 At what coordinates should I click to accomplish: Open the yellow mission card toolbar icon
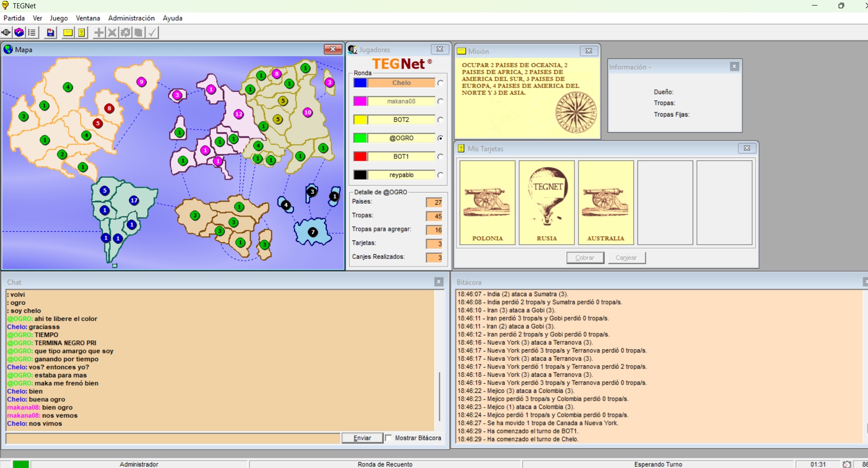pyautogui.click(x=68, y=33)
